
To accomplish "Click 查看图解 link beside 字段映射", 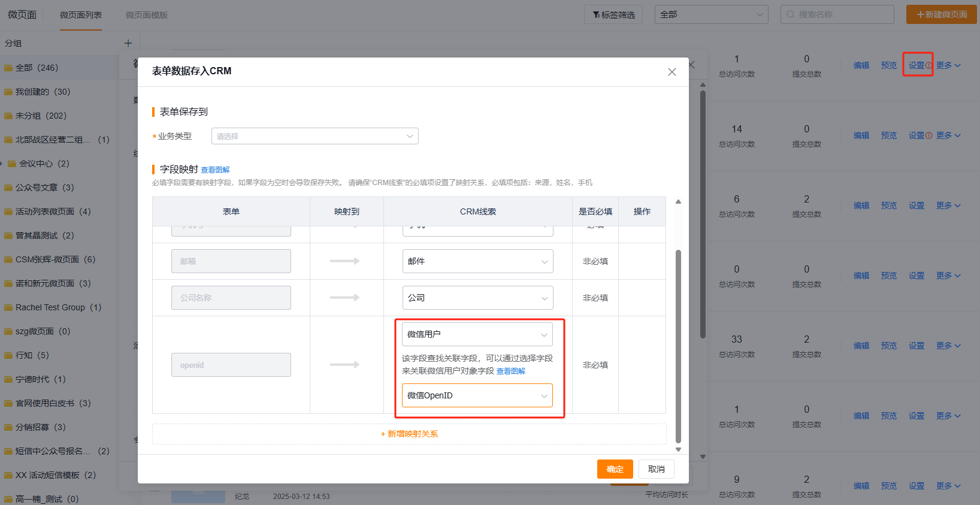I will 215,170.
